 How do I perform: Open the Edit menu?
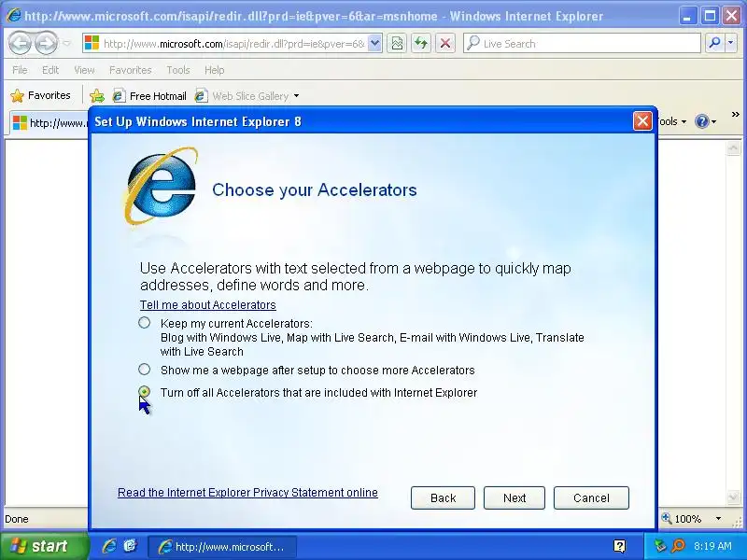pyautogui.click(x=50, y=70)
